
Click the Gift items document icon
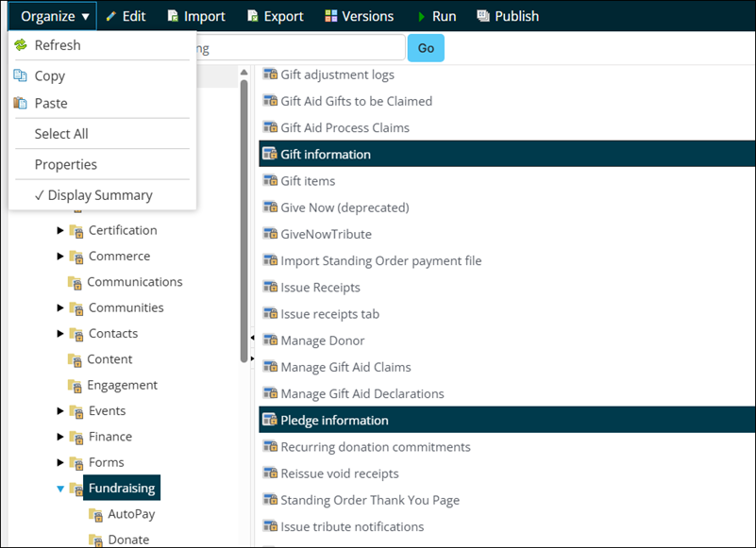click(x=270, y=181)
